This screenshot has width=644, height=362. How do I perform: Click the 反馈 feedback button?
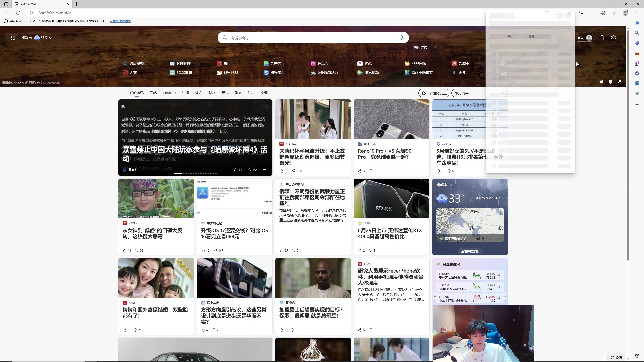(x=616, y=357)
